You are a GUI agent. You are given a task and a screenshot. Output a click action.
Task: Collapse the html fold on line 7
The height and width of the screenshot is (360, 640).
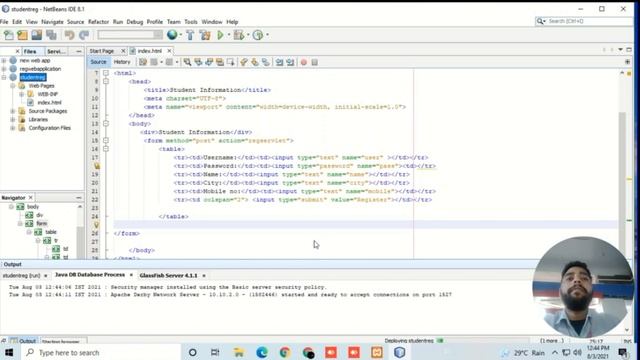106,73
